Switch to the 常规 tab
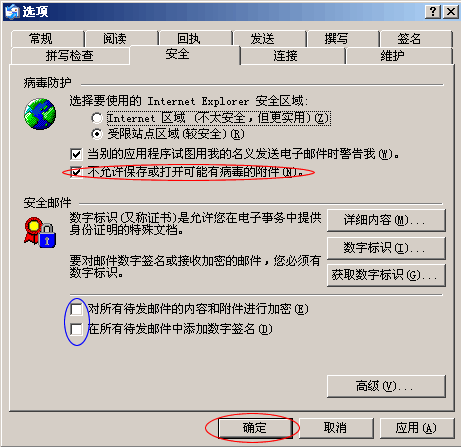This screenshot has width=461, height=447. [47, 39]
